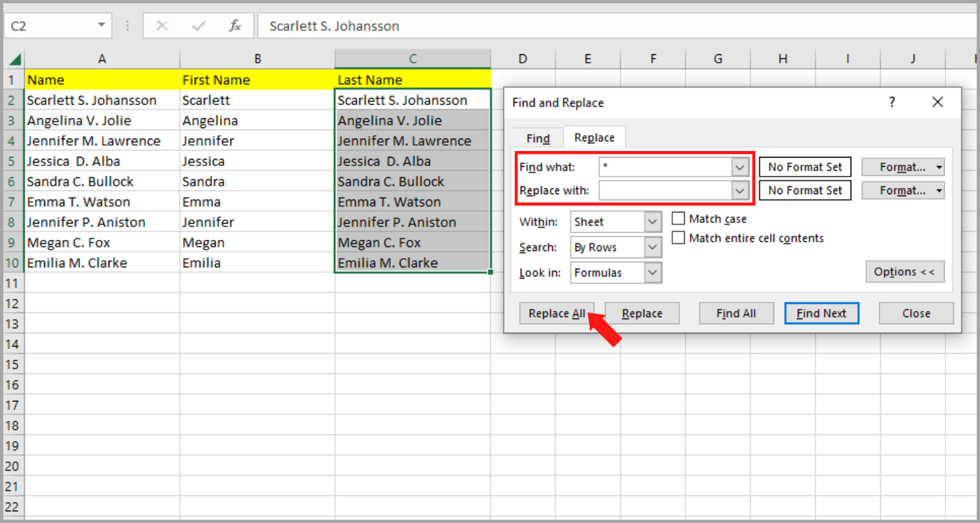Check Match entire cell contents

point(679,239)
